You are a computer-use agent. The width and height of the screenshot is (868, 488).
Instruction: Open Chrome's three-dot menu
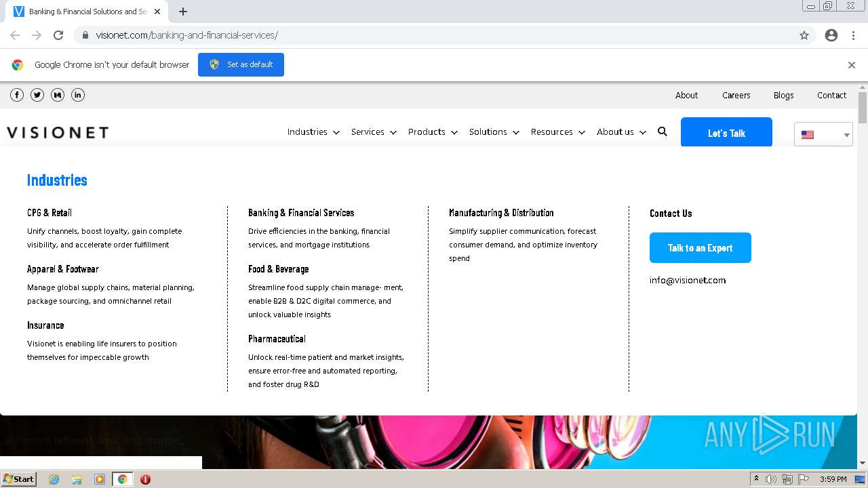tap(853, 35)
